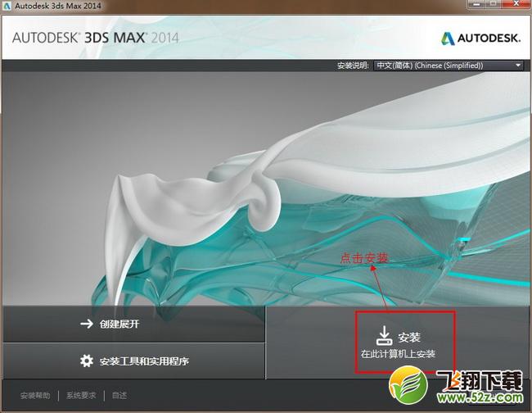Close the installer window
The width and height of the screenshot is (532, 413).
coord(516,4)
